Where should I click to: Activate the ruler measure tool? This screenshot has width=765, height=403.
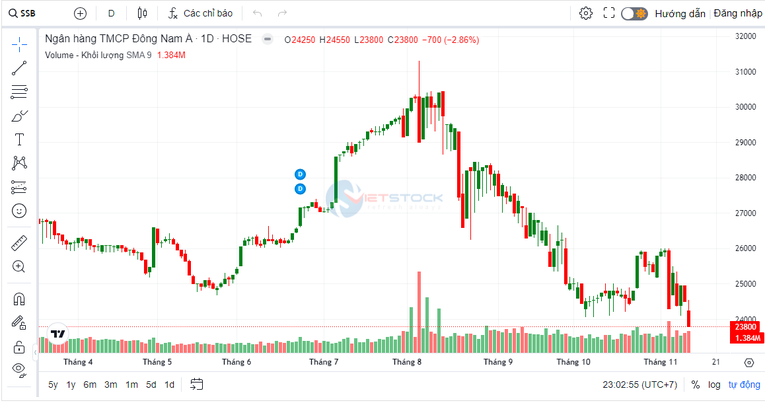point(18,243)
